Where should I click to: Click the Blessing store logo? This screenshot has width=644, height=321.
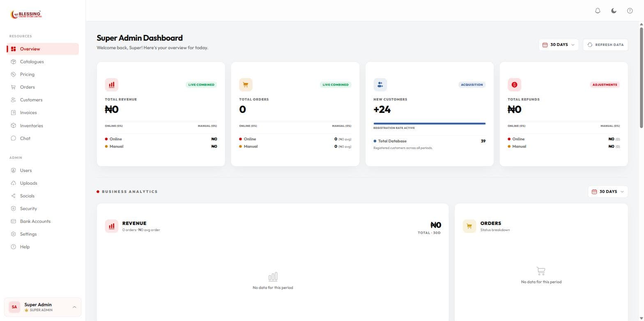[26, 14]
